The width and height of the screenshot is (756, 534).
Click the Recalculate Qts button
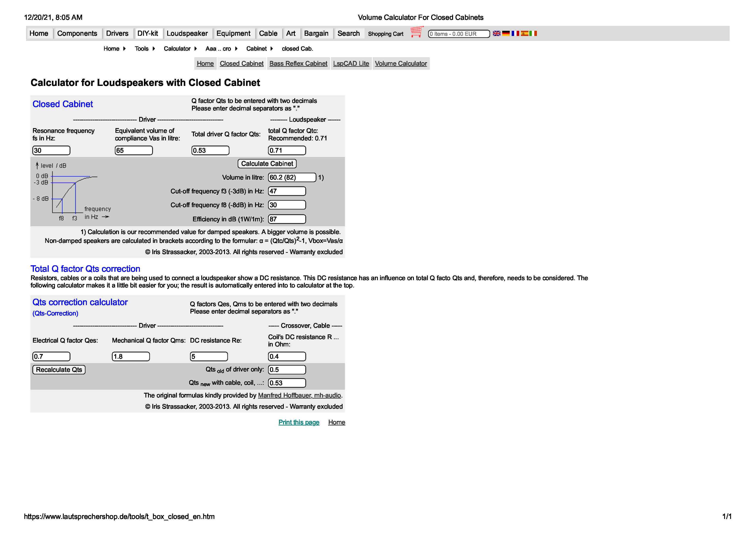click(x=59, y=370)
